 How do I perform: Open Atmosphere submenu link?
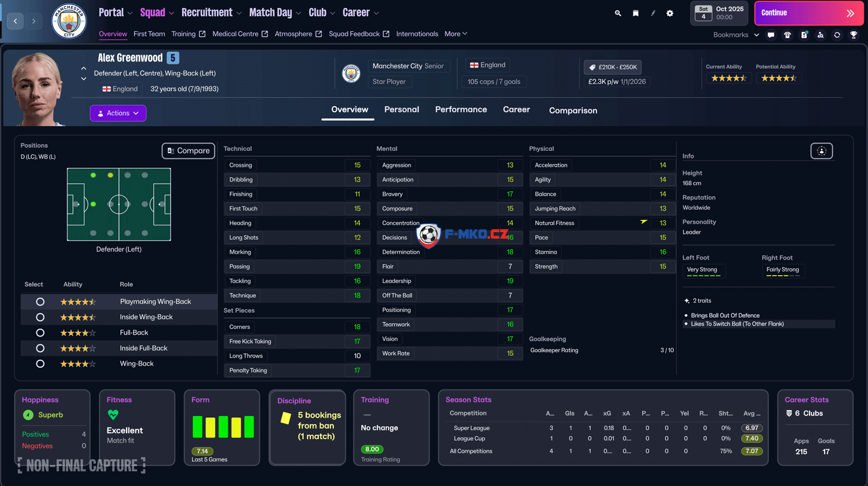pos(298,34)
